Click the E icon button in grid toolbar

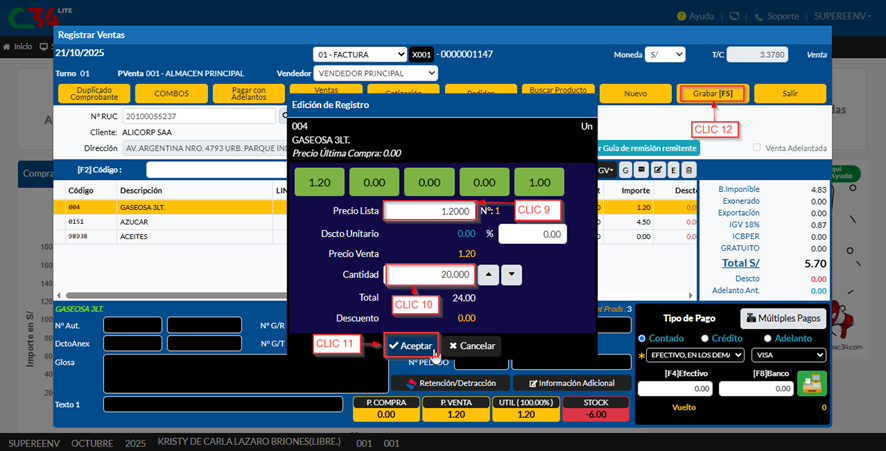tap(673, 170)
